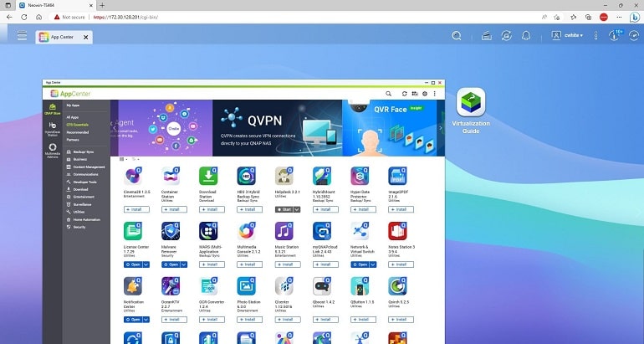
Task: Open the QNAP Store section
Action: (53, 109)
